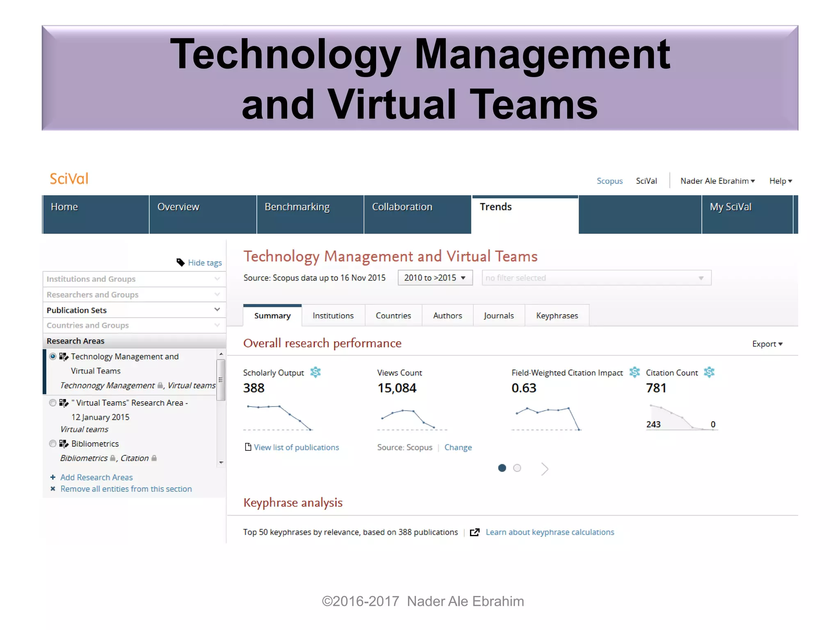Click the snowball icon beside Field-Weighted Citation Impact
Image resolution: width=840 pixels, height=630 pixels.
point(635,372)
